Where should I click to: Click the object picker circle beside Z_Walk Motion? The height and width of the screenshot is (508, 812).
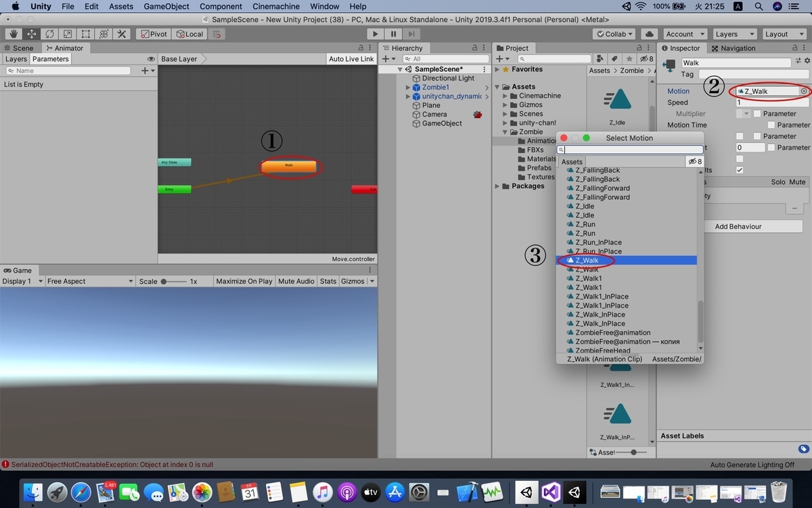point(803,91)
